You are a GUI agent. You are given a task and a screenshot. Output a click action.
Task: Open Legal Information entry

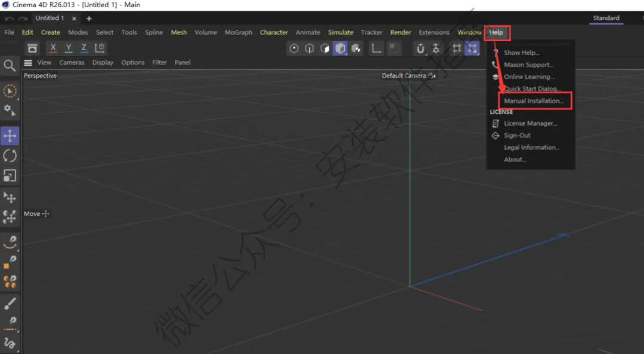point(531,147)
